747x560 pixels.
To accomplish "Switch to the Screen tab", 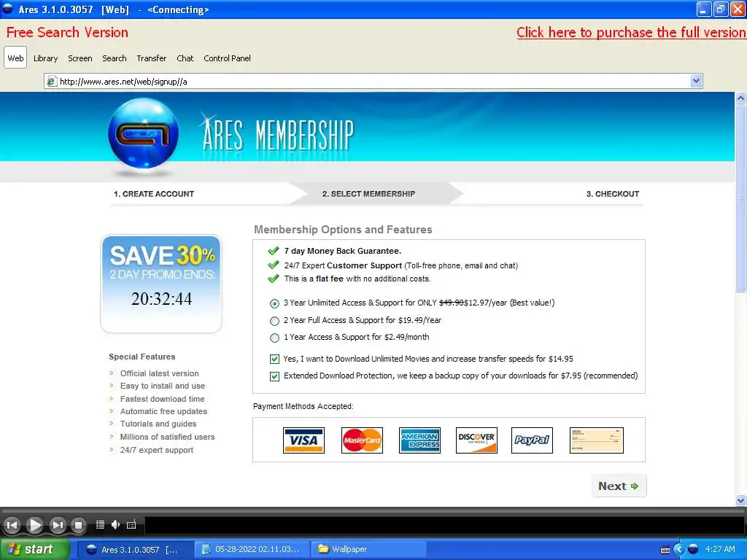I will 80,58.
